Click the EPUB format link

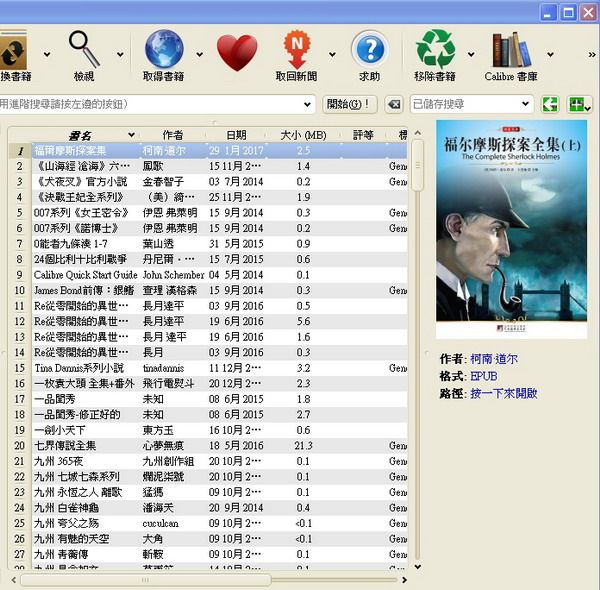point(483,375)
